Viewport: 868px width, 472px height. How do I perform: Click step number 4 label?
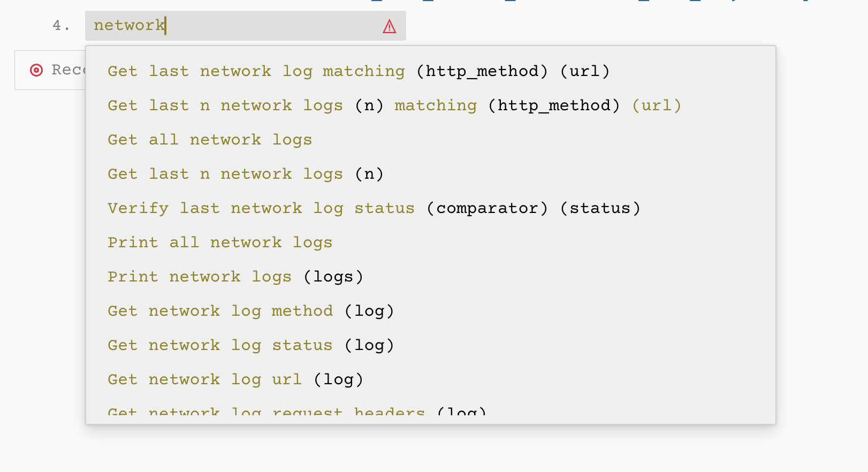coord(61,26)
